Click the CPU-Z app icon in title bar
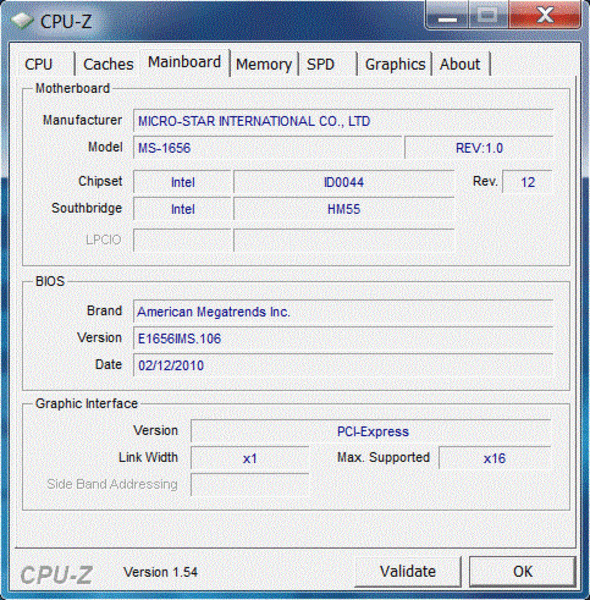This screenshot has width=590, height=600. pos(22,20)
